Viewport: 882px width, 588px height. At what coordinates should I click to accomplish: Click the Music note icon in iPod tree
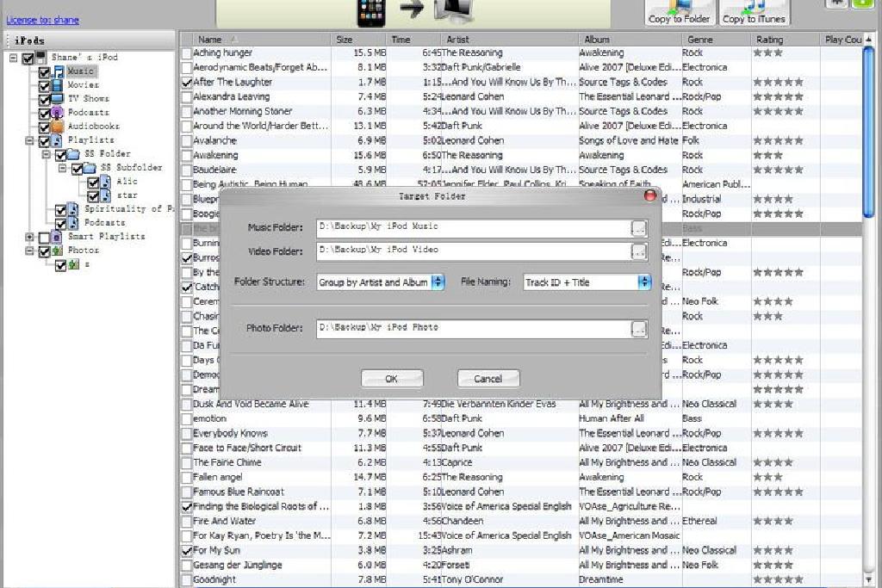point(58,71)
